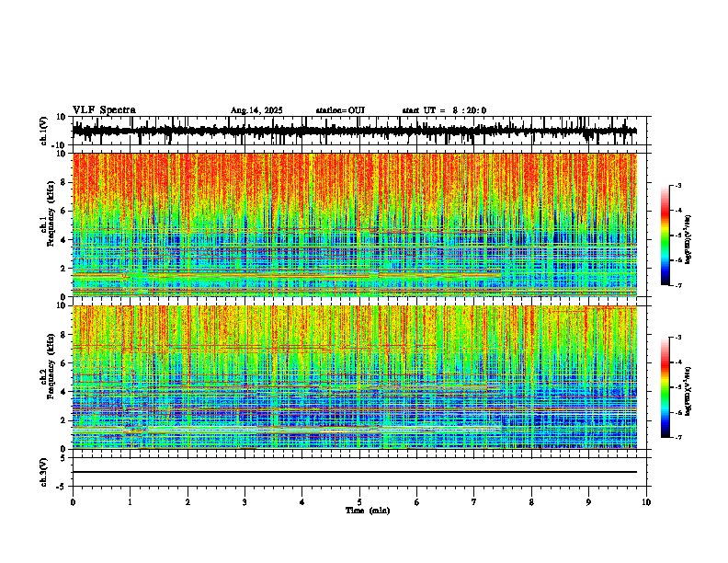Screen dimensions: 728x563
Task: Click the '-4' label on ch.2 color bar
Action: coord(677,362)
